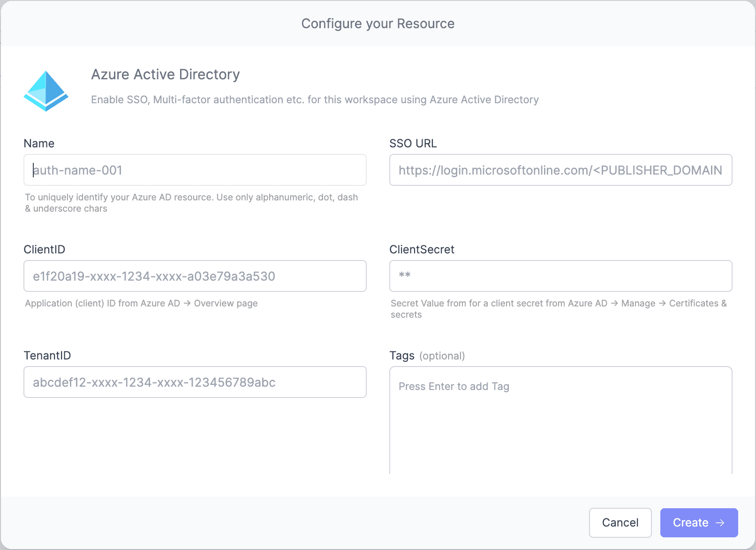Select the ClientID text box
756x550 pixels.
(195, 276)
